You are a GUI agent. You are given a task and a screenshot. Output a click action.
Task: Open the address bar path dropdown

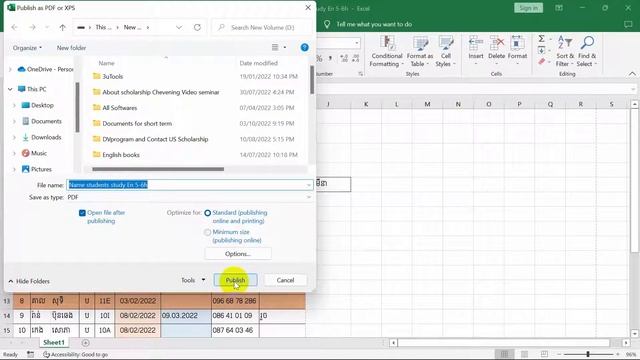pyautogui.click(x=179, y=27)
